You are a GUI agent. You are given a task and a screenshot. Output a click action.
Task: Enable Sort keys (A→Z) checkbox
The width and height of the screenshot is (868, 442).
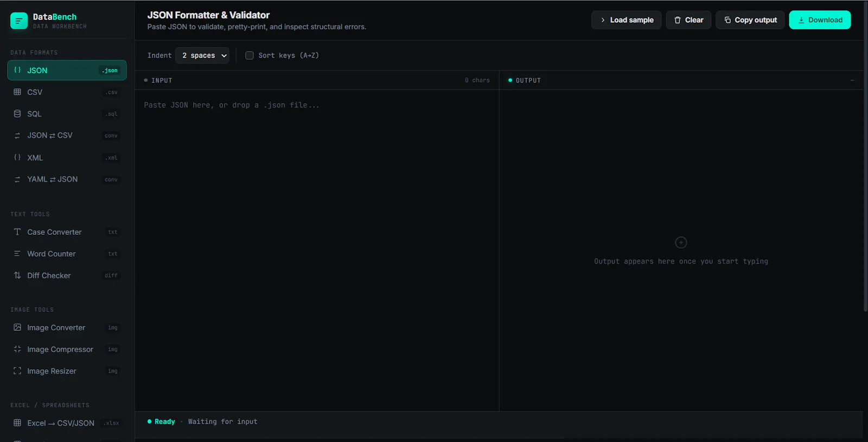click(x=250, y=55)
